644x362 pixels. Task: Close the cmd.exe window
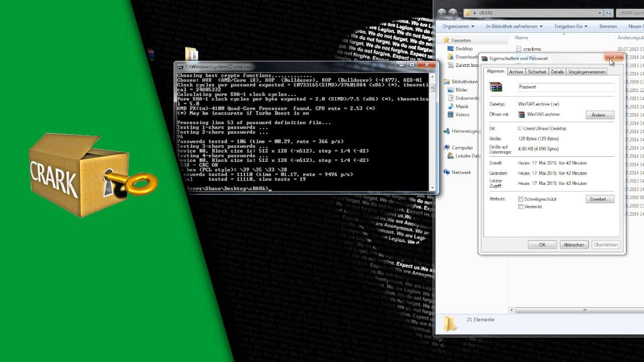click(427, 65)
